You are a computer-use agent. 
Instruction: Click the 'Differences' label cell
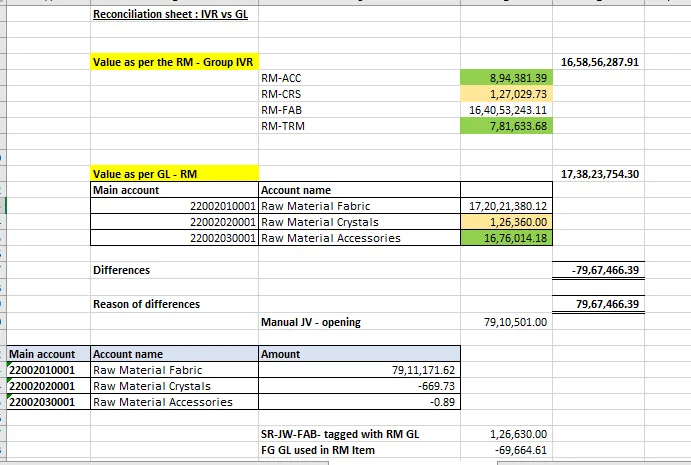175,270
